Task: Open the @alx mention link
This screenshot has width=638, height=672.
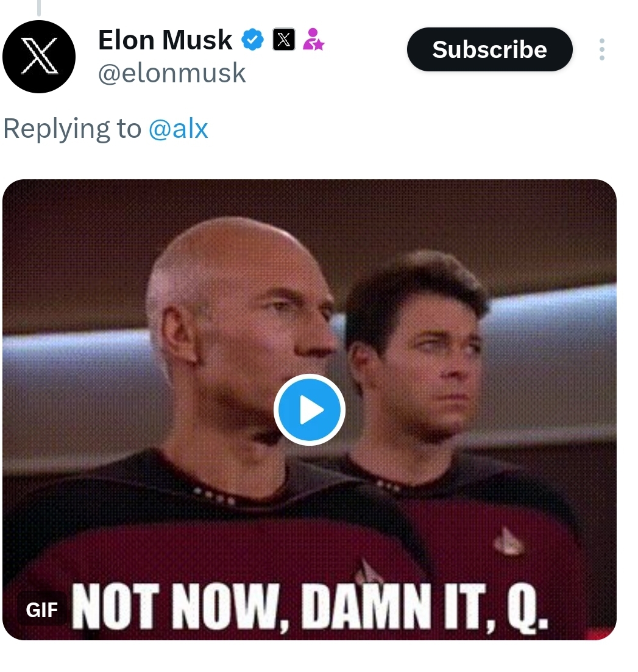Action: click(178, 129)
